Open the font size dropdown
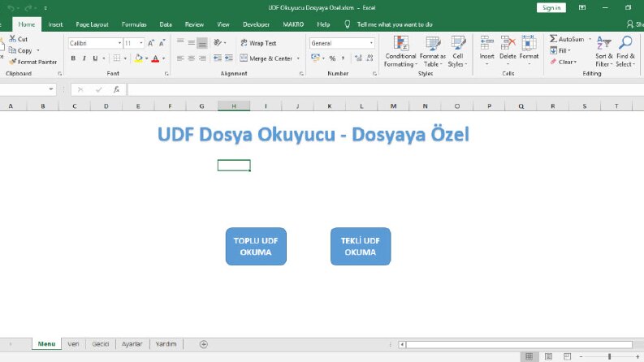Image resolution: width=644 pixels, height=362 pixels. tap(141, 43)
